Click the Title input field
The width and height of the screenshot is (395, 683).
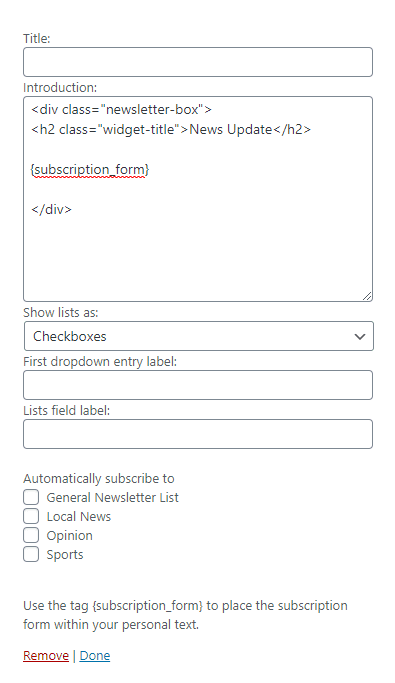point(198,62)
